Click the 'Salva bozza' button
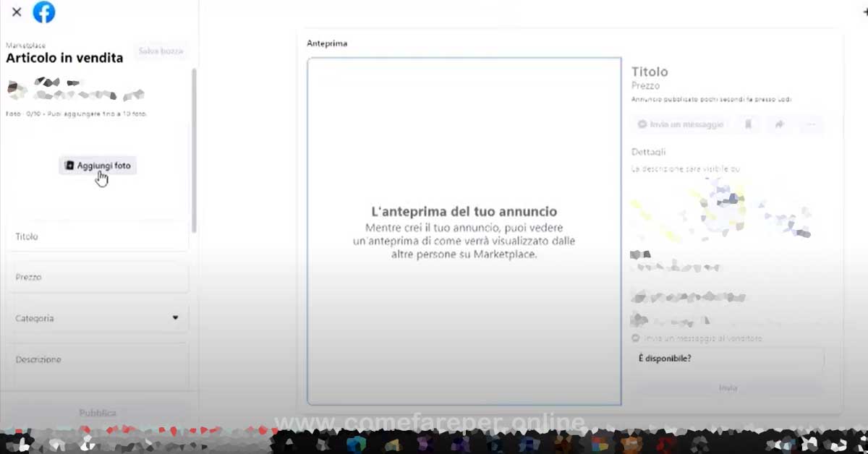The width and height of the screenshot is (868, 454). point(160,51)
